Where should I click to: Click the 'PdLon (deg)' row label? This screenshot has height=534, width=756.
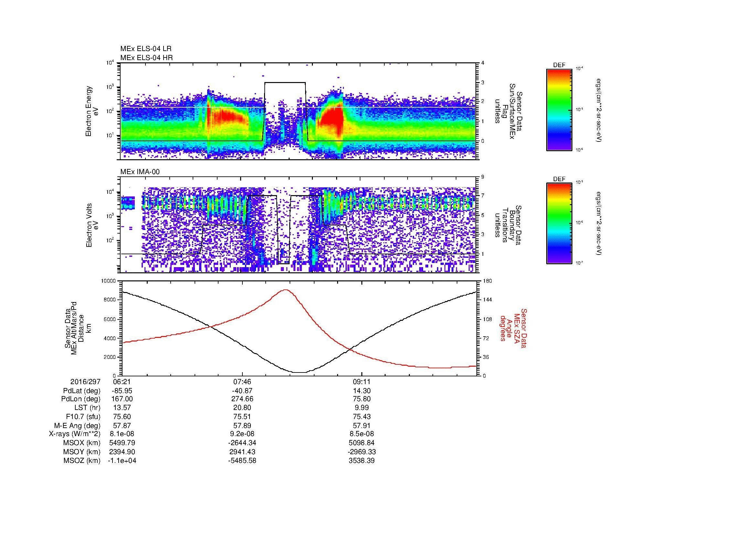pos(81,399)
